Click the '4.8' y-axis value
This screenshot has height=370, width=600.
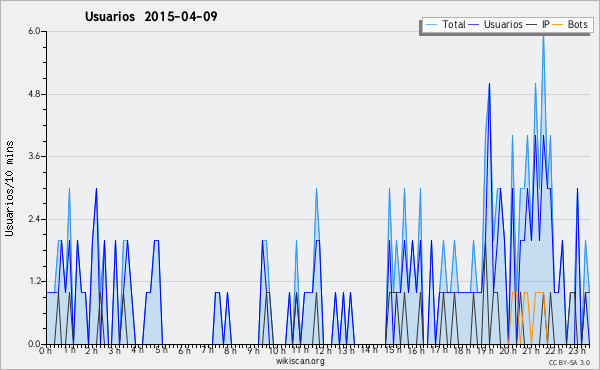click(34, 94)
